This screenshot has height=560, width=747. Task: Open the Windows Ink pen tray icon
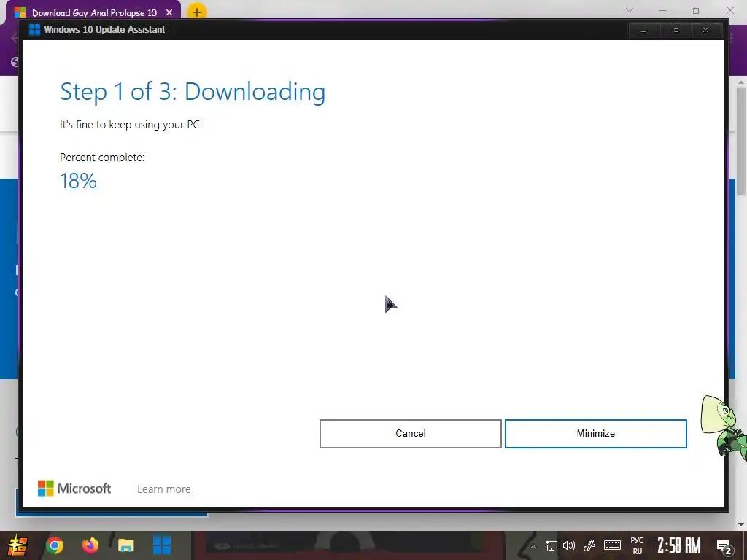(589, 545)
